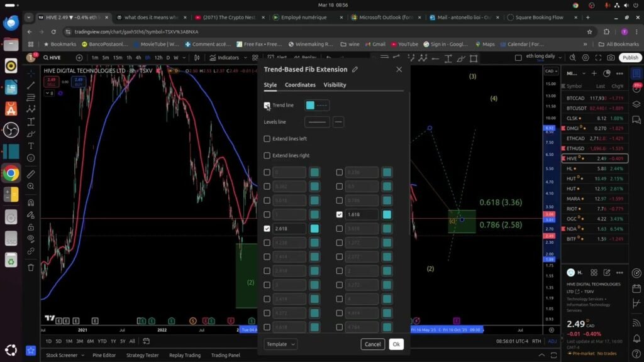Open the Template dropdown
The image size is (644, 362).
(x=280, y=344)
